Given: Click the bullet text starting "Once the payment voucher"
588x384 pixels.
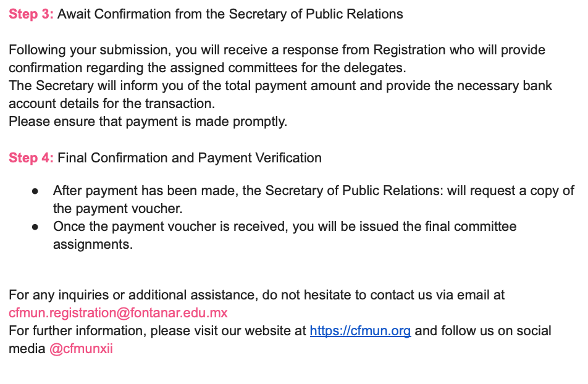Looking at the screenshot, I should pyautogui.click(x=285, y=227).
